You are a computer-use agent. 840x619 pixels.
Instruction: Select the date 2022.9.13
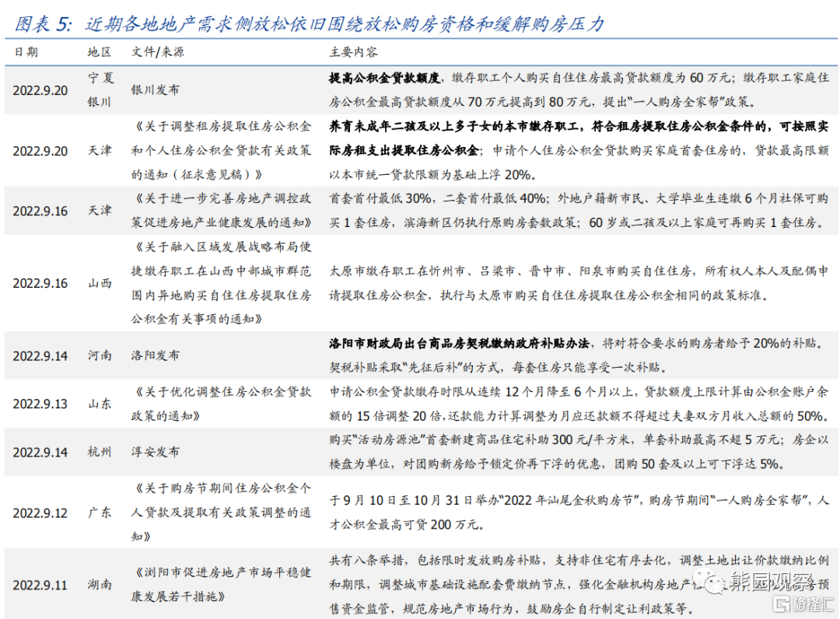[x=40, y=404]
